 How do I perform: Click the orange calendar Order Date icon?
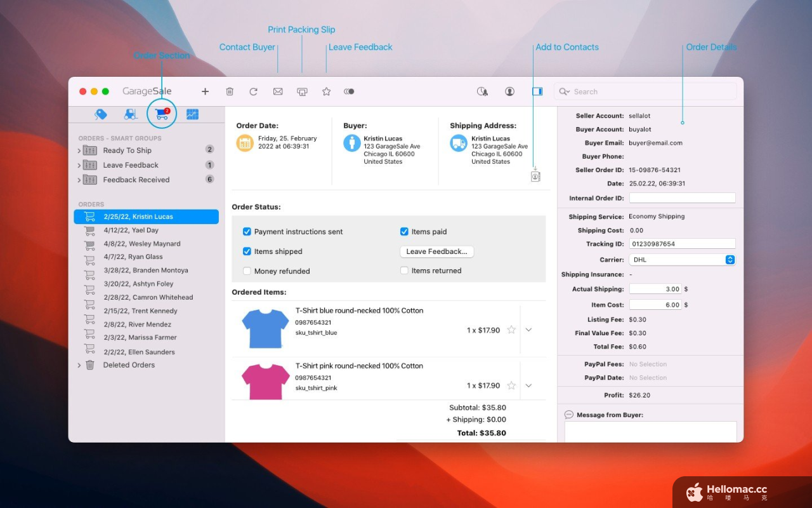245,143
